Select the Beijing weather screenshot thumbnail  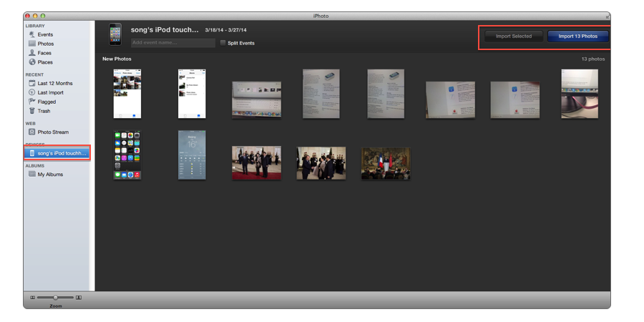pyautogui.click(x=192, y=155)
